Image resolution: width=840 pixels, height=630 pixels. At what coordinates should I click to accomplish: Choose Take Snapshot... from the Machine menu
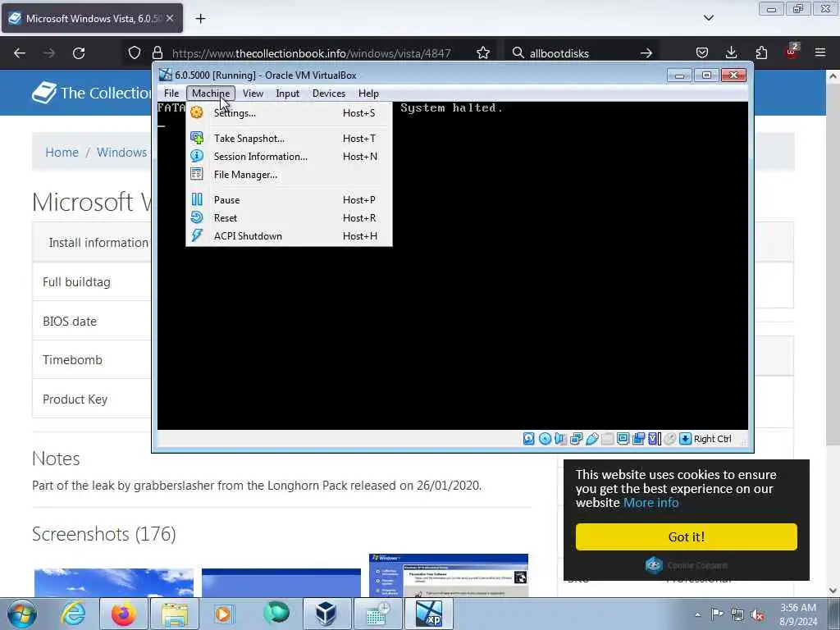coord(289,138)
